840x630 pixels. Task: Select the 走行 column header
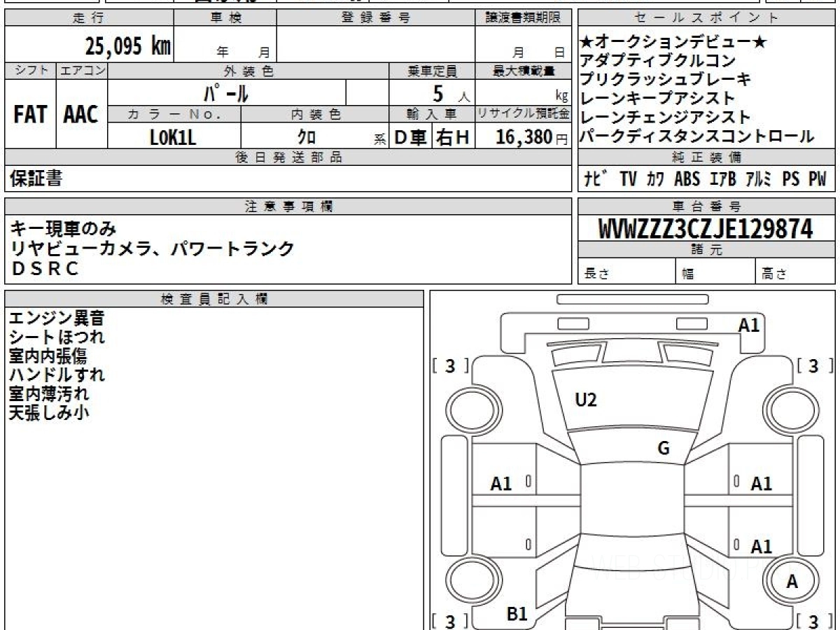click(89, 18)
